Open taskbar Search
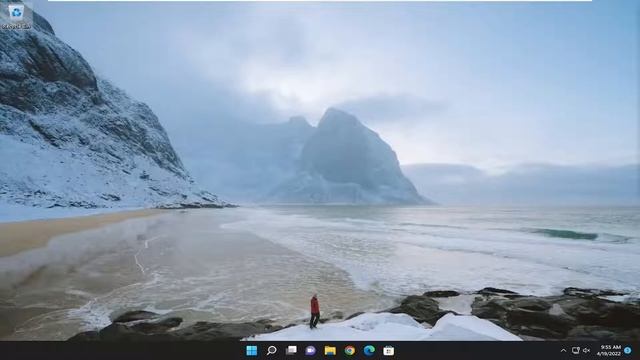 pyautogui.click(x=271, y=351)
